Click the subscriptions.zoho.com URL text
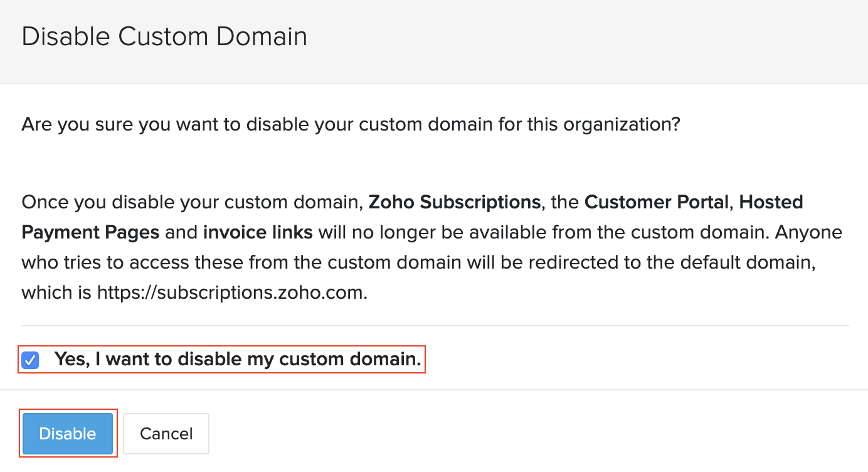Screen dimensions: 868x472 pyautogui.click(x=231, y=292)
